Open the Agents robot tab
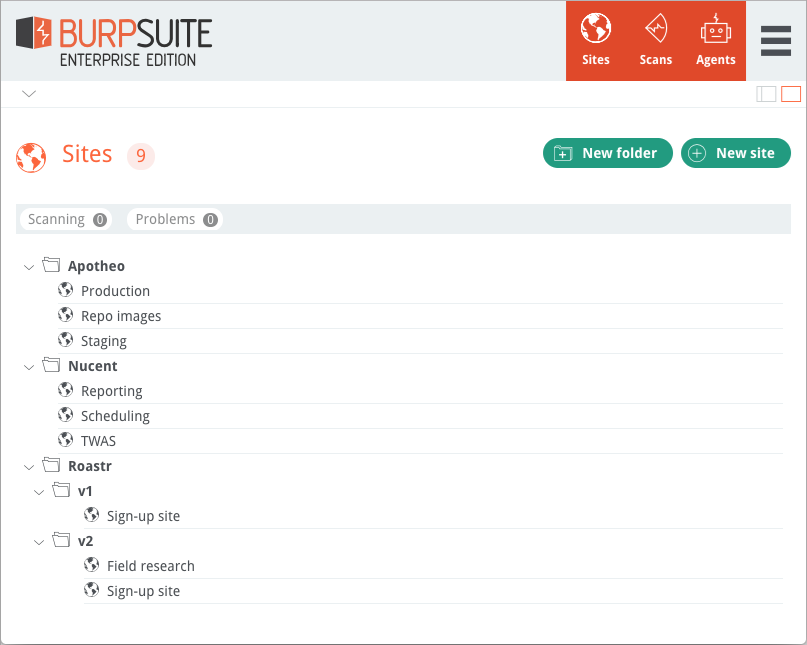This screenshot has width=807, height=645. pyautogui.click(x=715, y=40)
